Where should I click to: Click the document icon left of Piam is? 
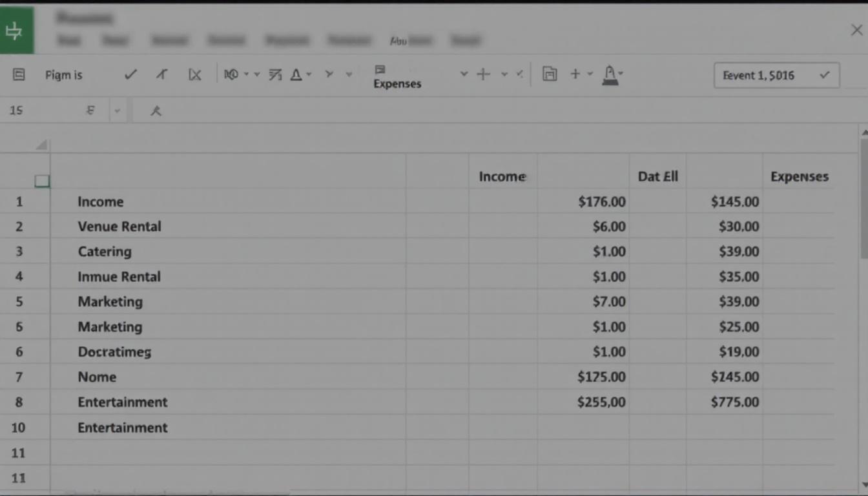pos(19,75)
